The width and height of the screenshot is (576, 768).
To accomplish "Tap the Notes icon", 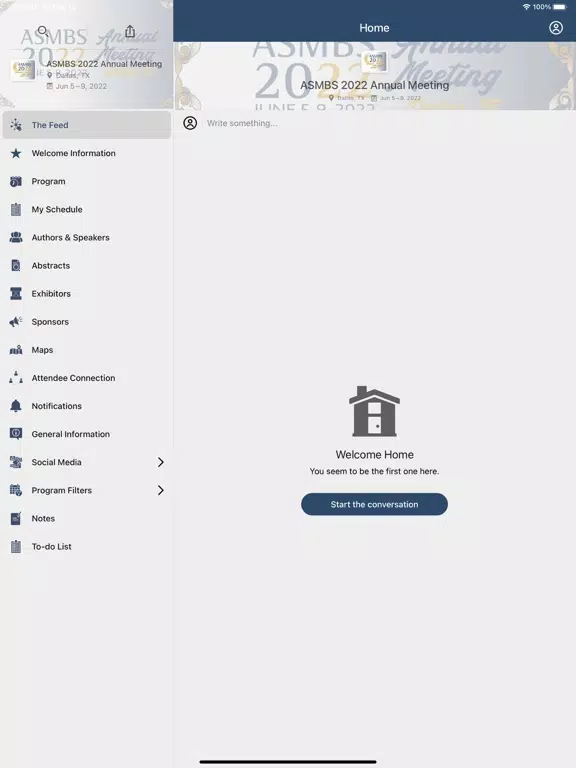I will [x=16, y=518].
